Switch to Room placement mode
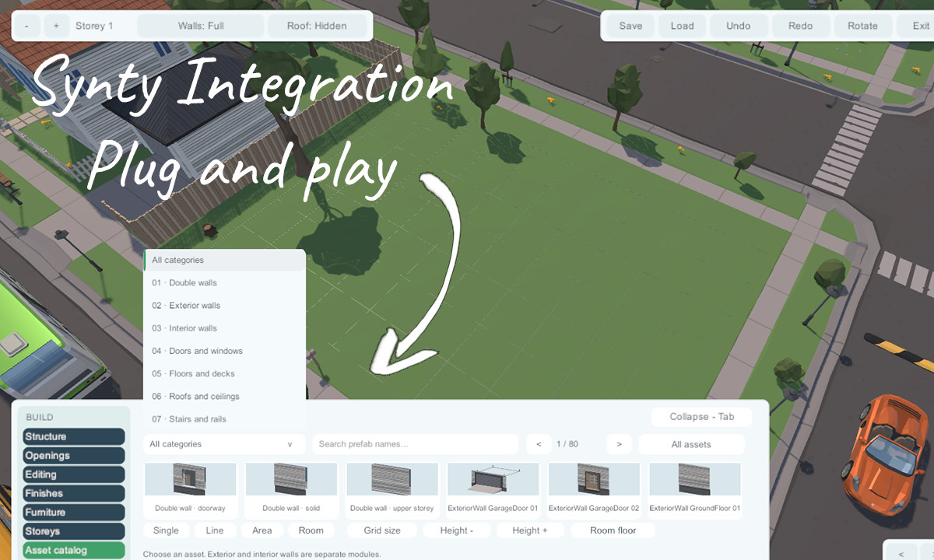 click(x=311, y=530)
